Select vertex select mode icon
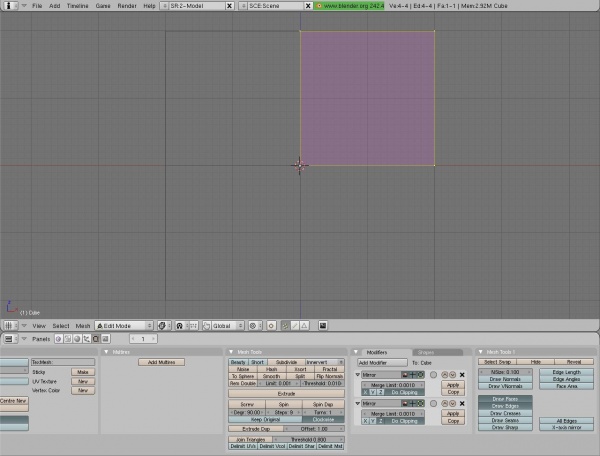Image resolution: width=600 pixels, height=456 pixels. [285, 326]
